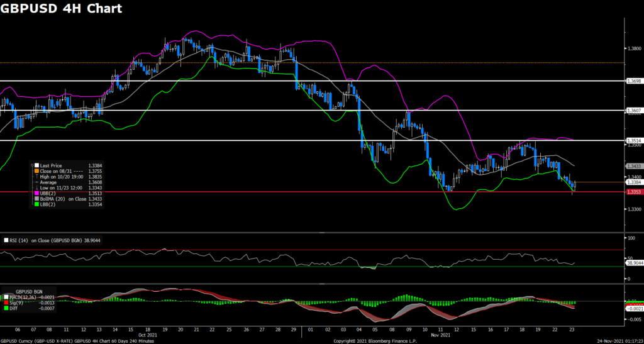Click the gray BollMA (20) swatch
644x344 pixels.
coord(36,199)
